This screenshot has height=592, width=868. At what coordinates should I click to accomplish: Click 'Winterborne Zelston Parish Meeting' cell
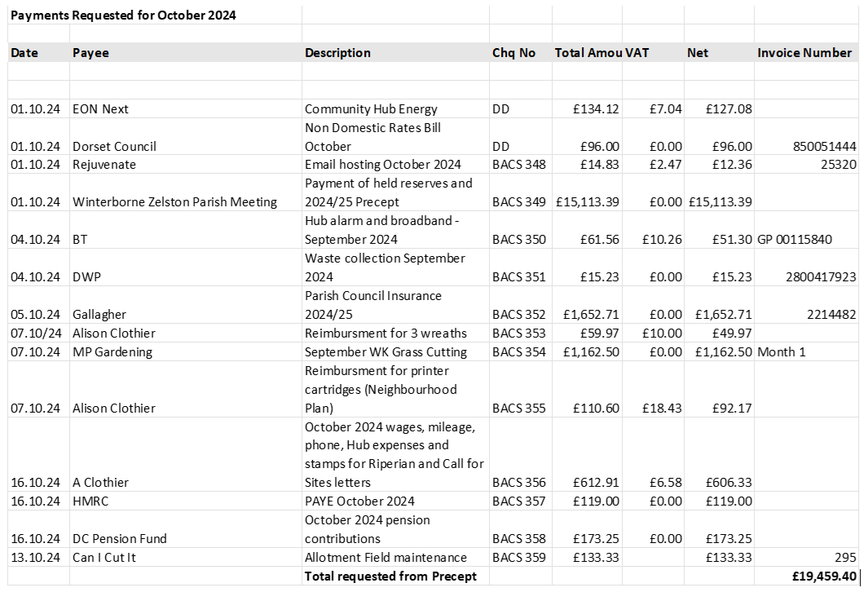(174, 202)
